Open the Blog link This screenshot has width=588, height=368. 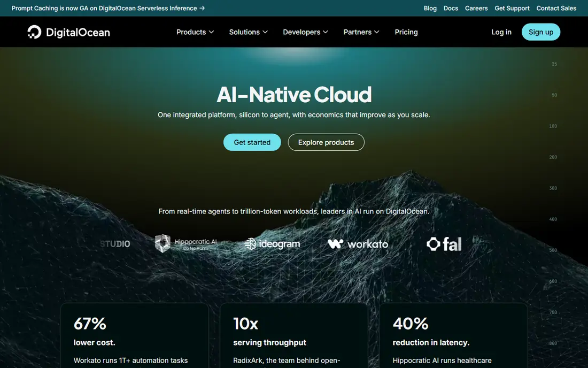430,8
